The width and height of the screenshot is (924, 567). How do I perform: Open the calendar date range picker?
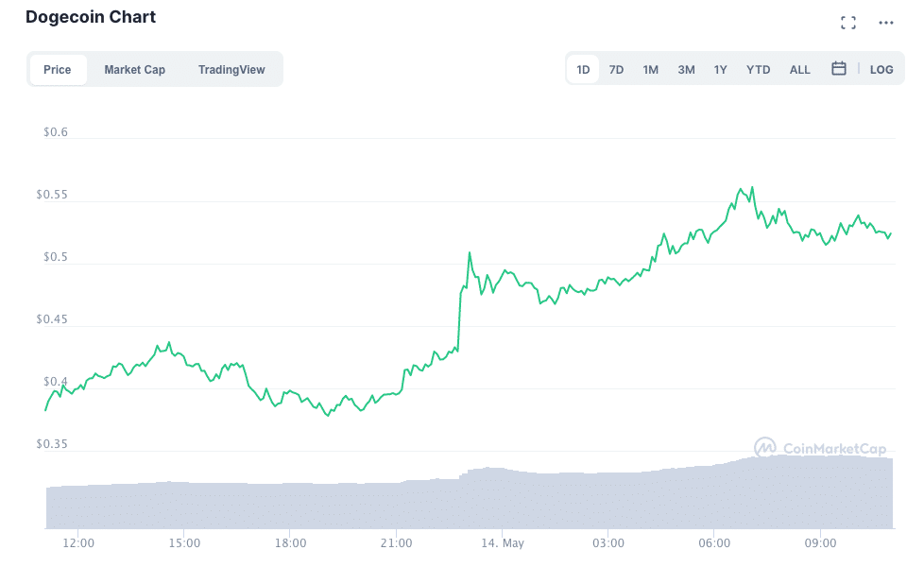[x=838, y=69]
